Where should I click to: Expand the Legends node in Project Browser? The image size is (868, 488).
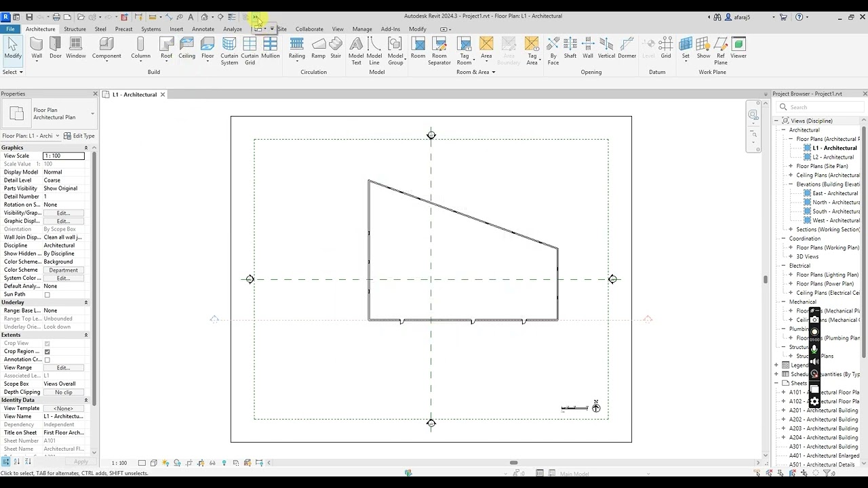(x=776, y=365)
